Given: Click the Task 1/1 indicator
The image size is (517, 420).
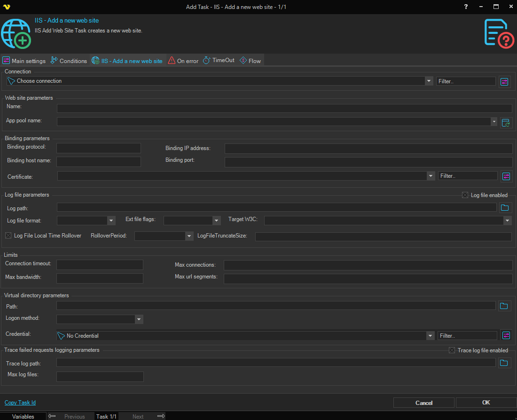Looking at the screenshot, I should [106, 416].
